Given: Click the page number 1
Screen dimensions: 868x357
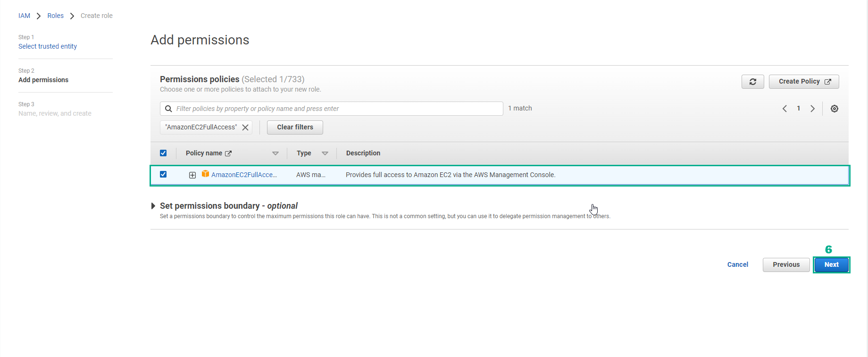Looking at the screenshot, I should pos(798,109).
